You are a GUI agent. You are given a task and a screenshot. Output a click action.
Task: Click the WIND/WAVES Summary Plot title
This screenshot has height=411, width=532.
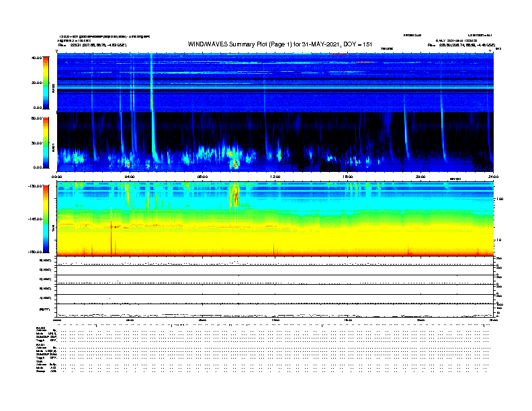click(x=280, y=44)
